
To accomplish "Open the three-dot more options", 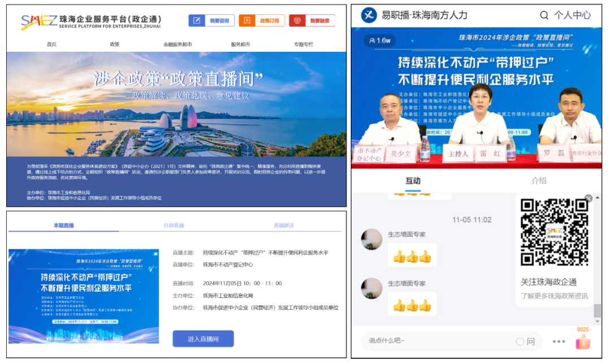I will [559, 341].
